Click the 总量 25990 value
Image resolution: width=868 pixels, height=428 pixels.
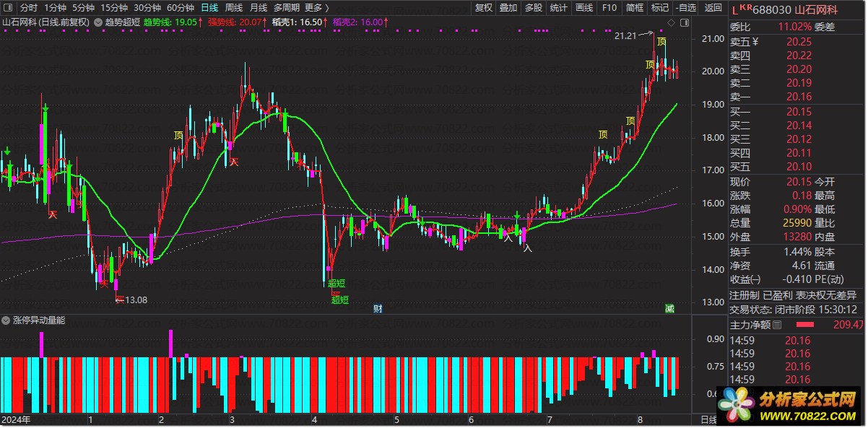(797, 224)
